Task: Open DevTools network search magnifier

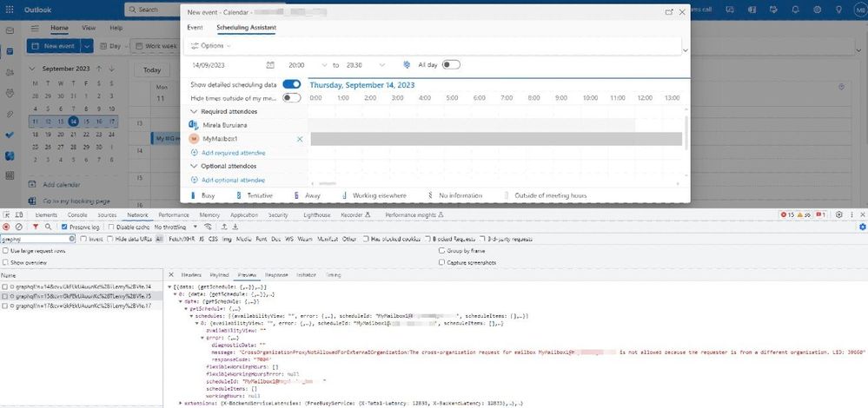Action: (48, 227)
